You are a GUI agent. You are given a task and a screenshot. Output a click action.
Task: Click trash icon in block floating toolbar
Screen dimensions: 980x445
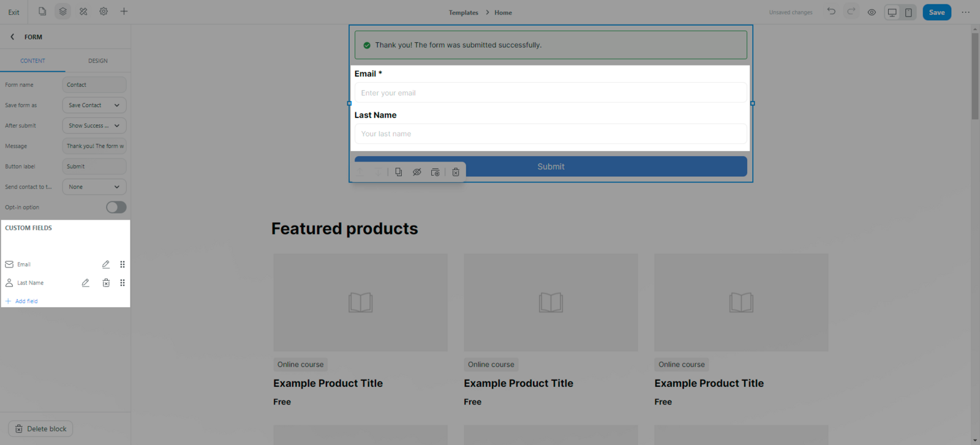456,173
